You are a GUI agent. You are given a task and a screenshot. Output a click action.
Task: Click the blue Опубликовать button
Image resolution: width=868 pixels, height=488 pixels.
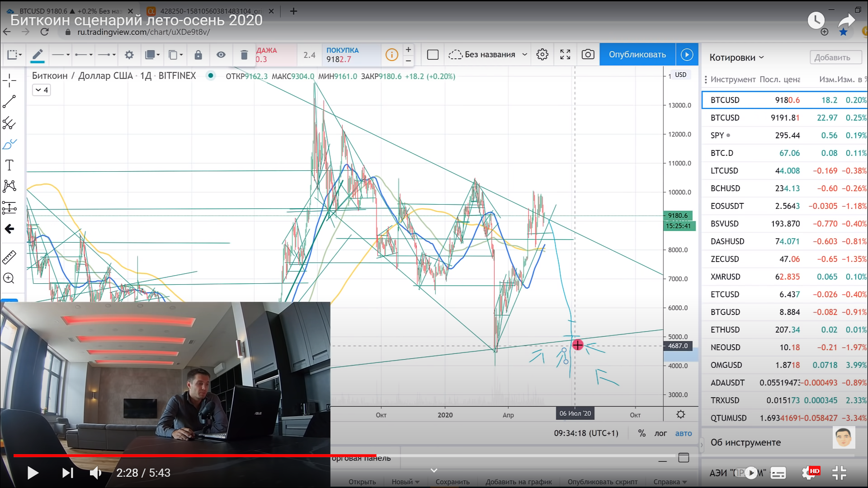[637, 55]
